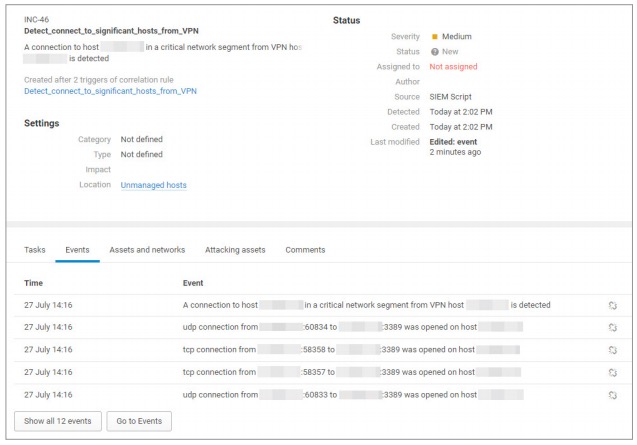The width and height of the screenshot is (637, 445).
Task: Open the Detect_connect_to_significant_hosts_from_VPN correlation rule link
Action: coord(110,91)
